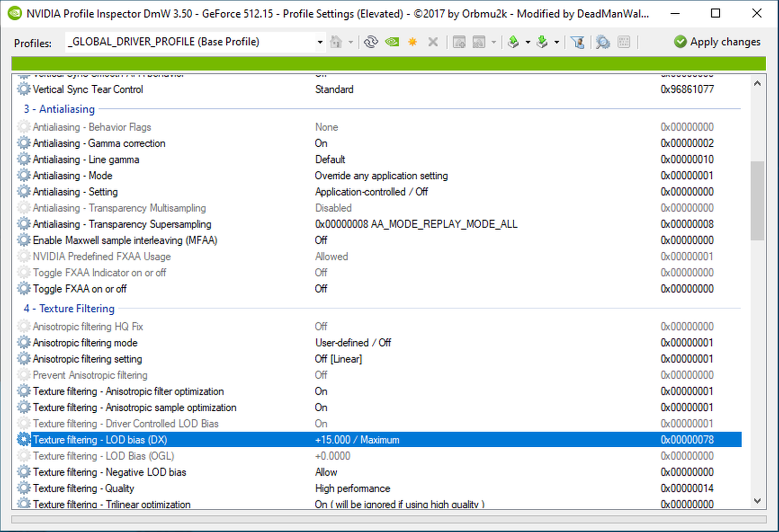Click gear icon of Antialiasing - Setting
779x532 pixels.
pos(24,192)
